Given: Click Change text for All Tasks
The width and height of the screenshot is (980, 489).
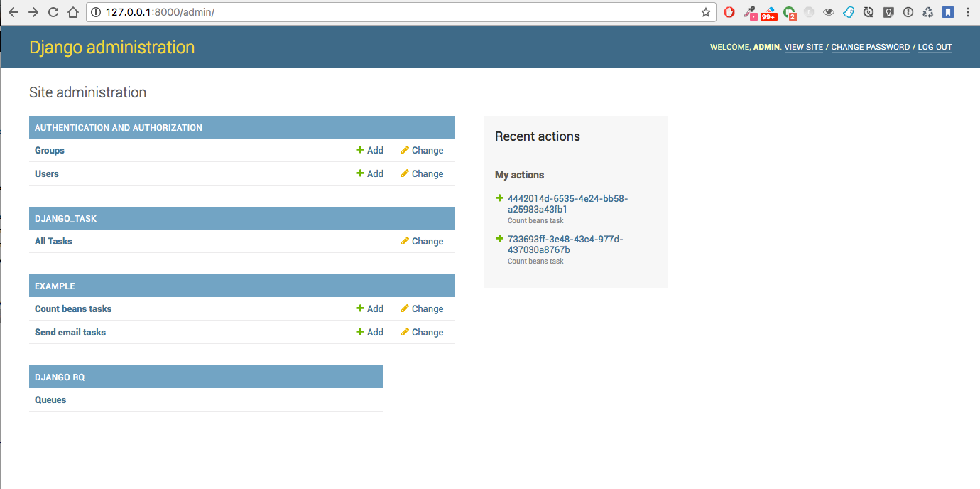Looking at the screenshot, I should pos(428,241).
